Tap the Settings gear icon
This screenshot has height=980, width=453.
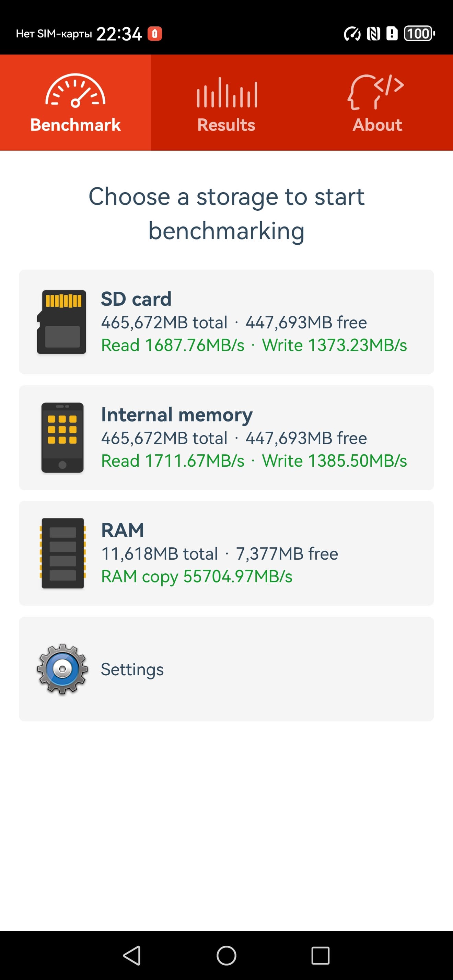click(62, 669)
